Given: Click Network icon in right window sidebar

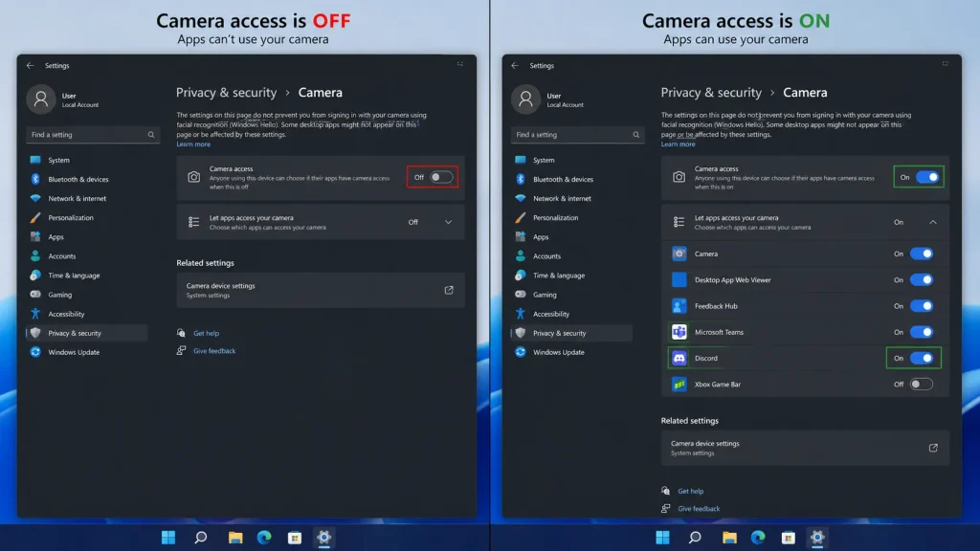Looking at the screenshot, I should (x=520, y=199).
